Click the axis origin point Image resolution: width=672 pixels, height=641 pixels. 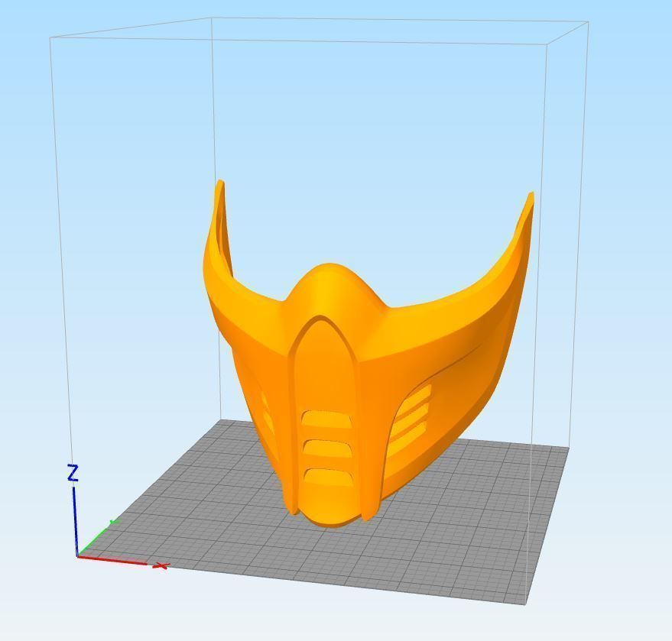pos(79,555)
